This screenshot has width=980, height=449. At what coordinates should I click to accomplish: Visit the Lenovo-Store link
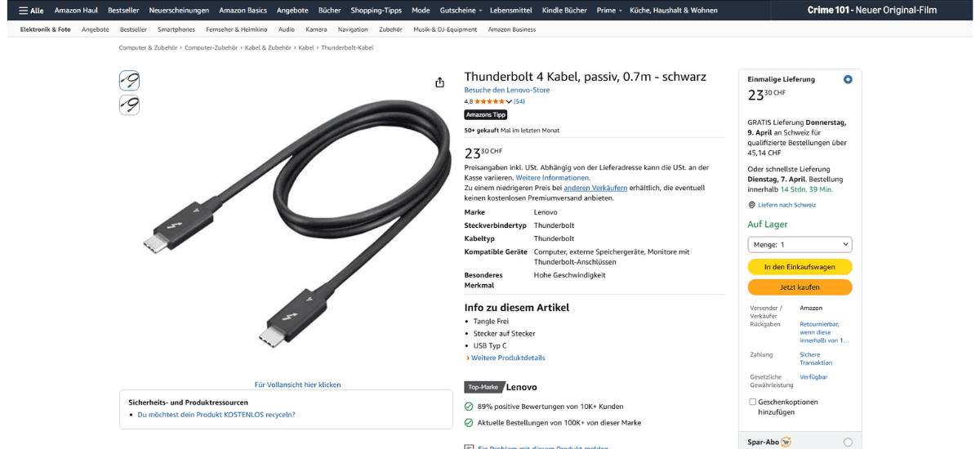pos(507,90)
